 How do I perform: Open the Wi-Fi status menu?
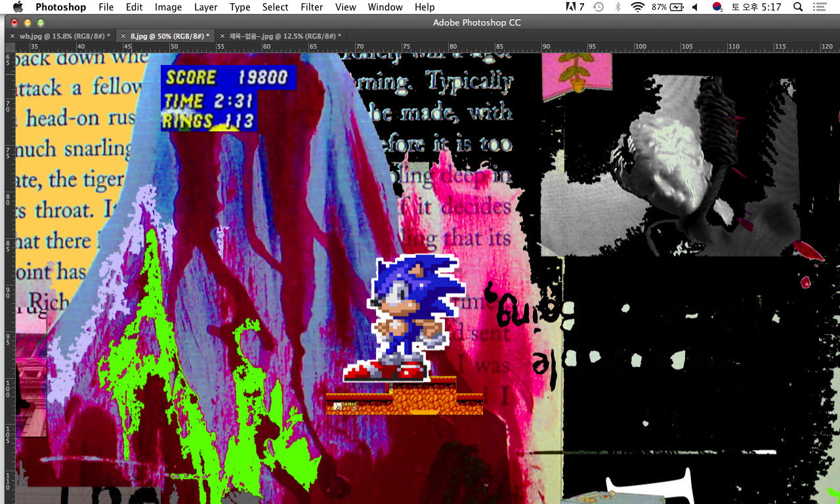click(x=637, y=7)
